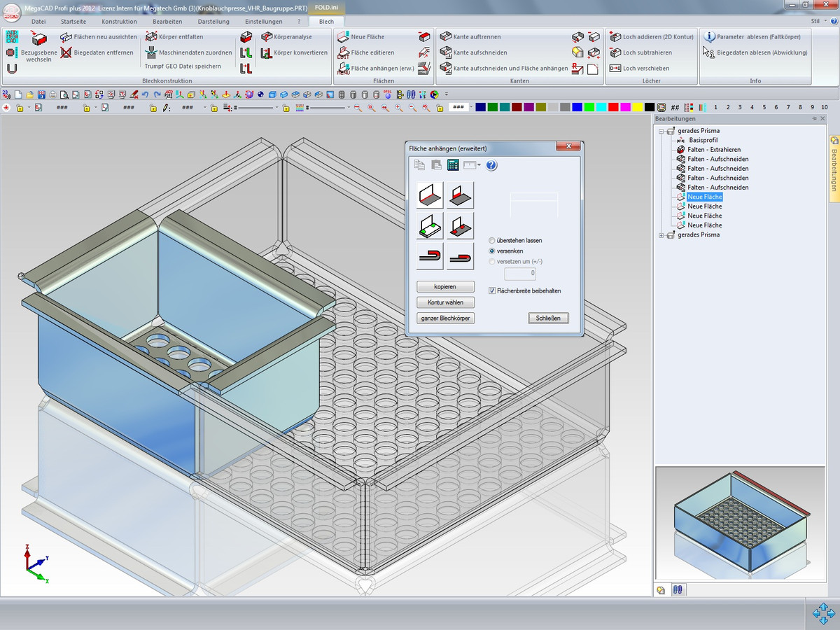The height and width of the screenshot is (630, 840).
Task: Open the Stil dropdown in the title ribbon
Action: 819,22
